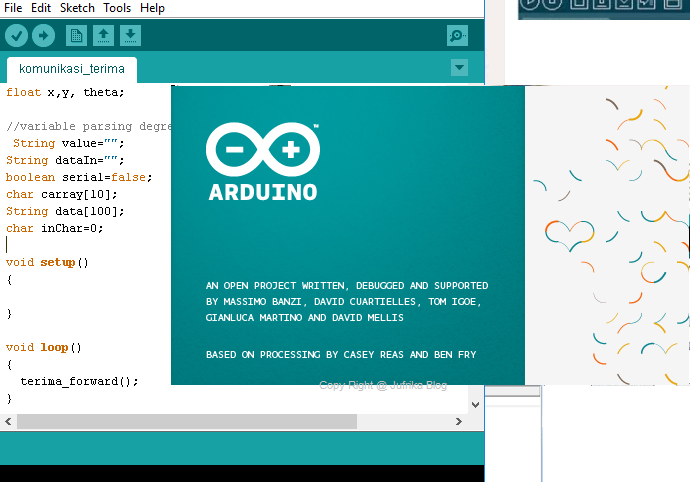This screenshot has height=482, width=690.
Task: Expand the tab options dropdown arrow
Action: (459, 68)
